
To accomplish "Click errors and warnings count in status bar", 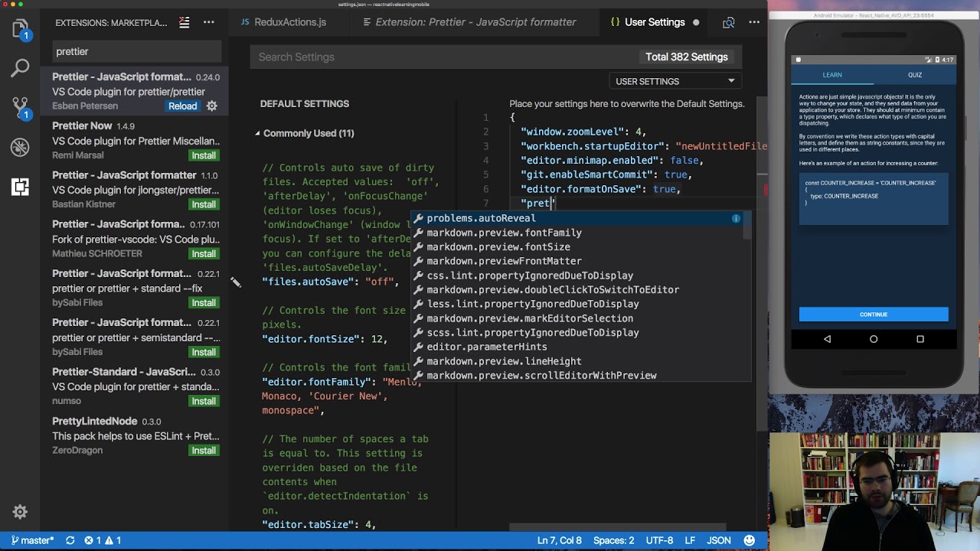I will [103, 540].
